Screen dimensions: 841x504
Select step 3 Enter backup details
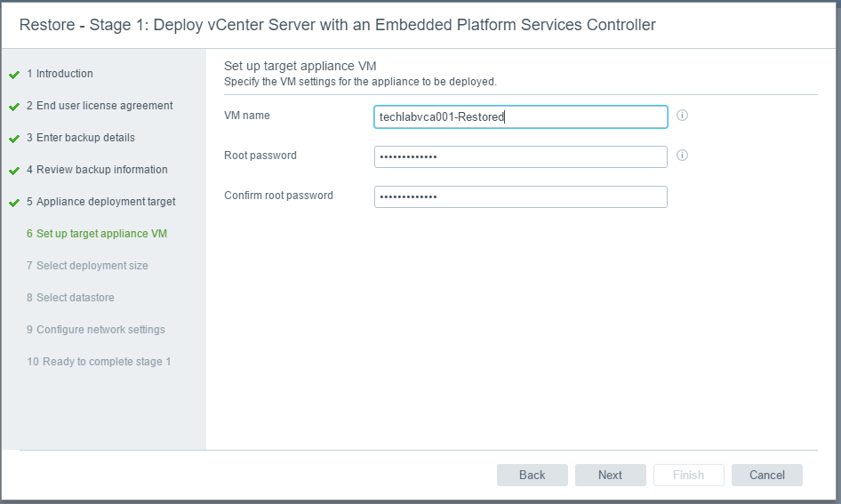(80, 138)
